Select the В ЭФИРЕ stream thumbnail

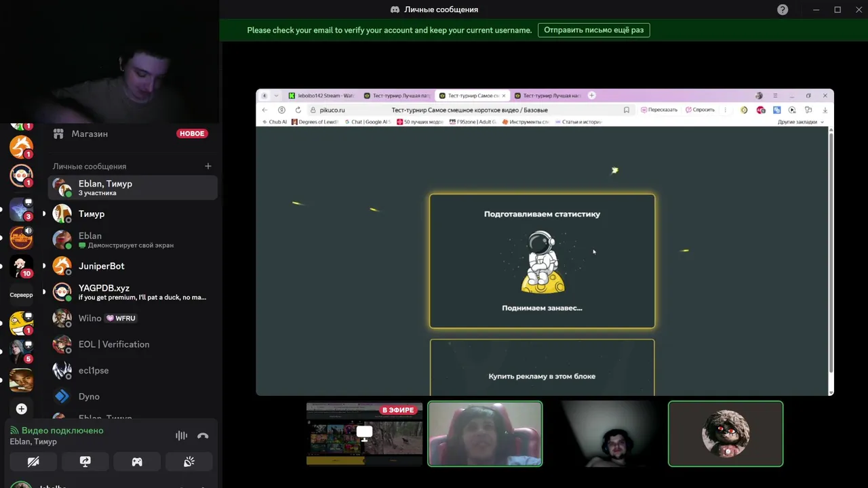pyautogui.click(x=364, y=434)
